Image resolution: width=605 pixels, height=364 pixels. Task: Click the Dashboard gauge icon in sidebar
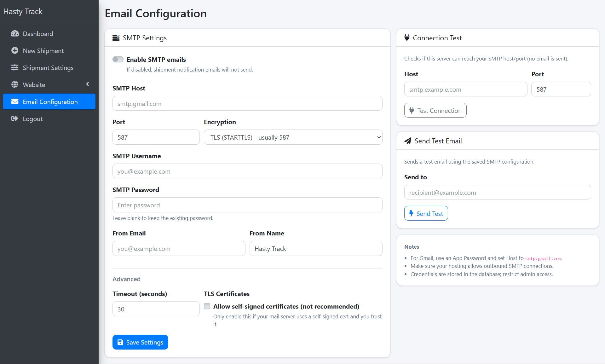(x=15, y=34)
